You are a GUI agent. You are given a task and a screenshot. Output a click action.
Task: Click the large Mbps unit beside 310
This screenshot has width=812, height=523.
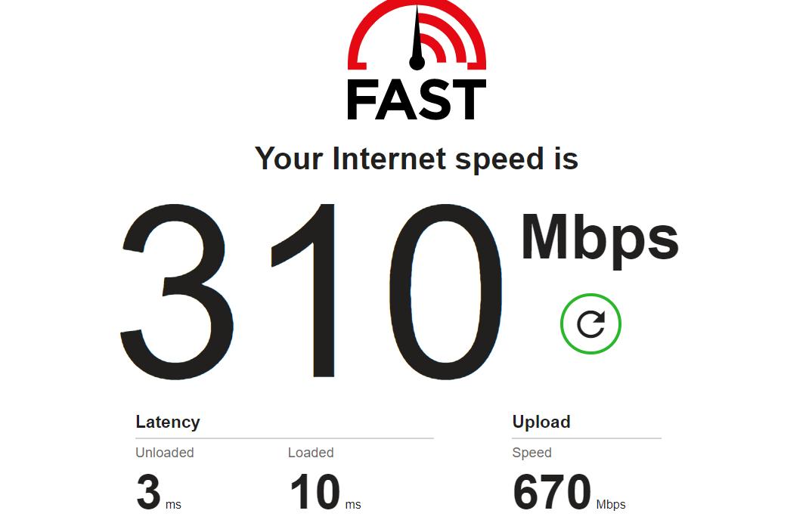600,240
